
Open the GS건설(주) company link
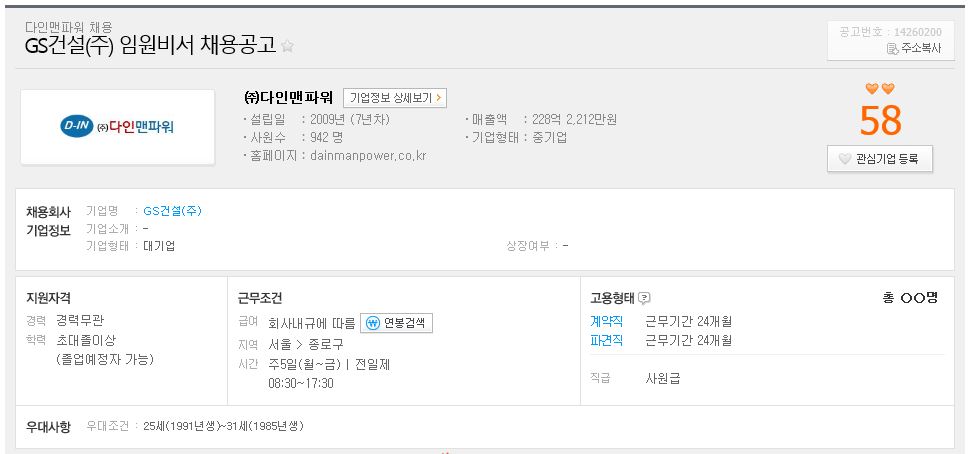172,211
